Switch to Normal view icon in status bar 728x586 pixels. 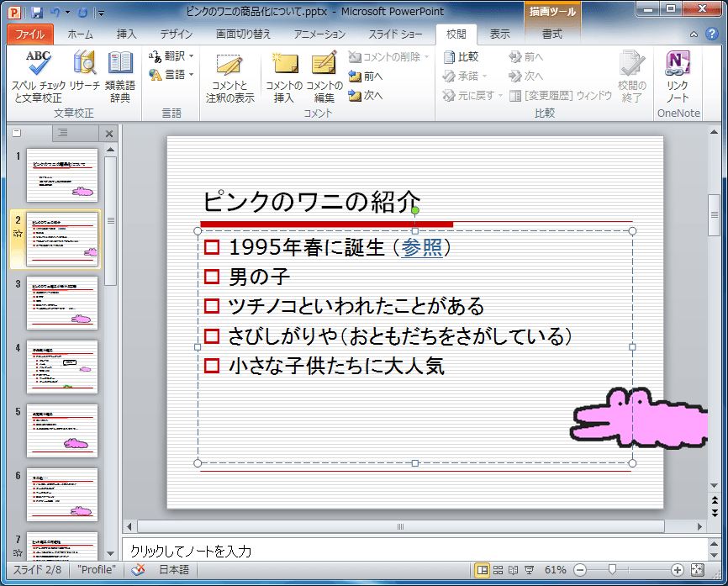point(483,570)
